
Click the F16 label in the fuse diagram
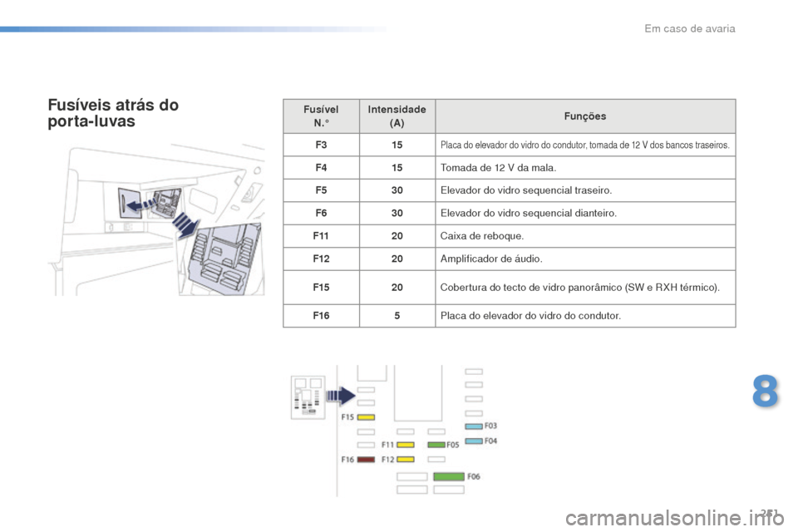tap(347, 459)
